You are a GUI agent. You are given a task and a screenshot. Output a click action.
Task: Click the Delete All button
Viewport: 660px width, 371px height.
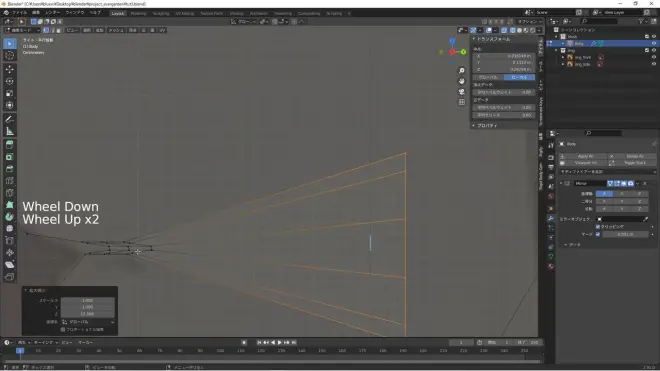tap(632, 156)
